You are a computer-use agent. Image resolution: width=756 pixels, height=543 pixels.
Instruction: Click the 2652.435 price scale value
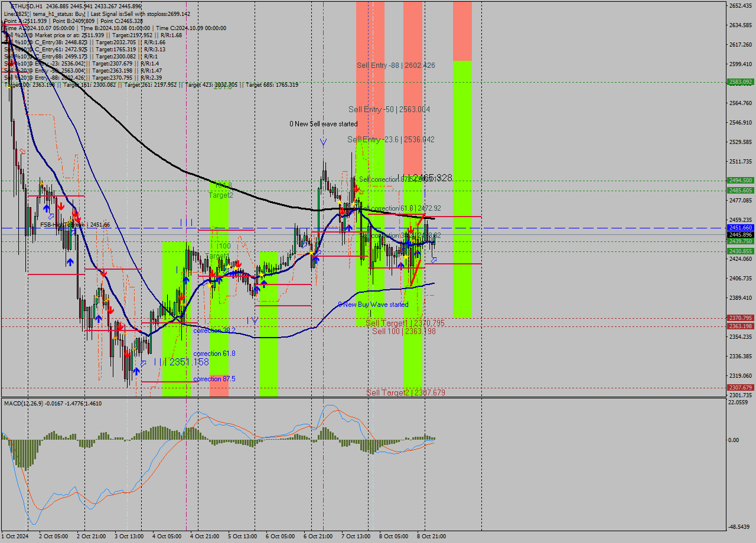point(740,5)
